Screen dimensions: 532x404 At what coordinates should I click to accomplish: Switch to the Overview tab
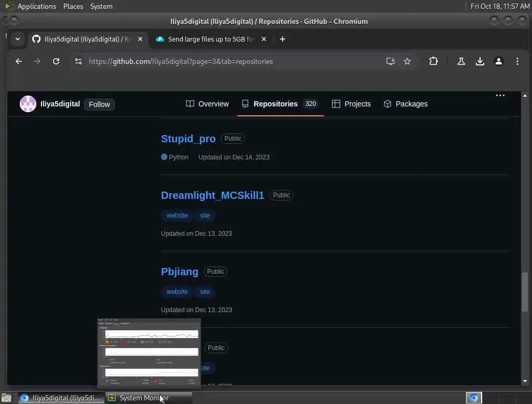click(207, 104)
